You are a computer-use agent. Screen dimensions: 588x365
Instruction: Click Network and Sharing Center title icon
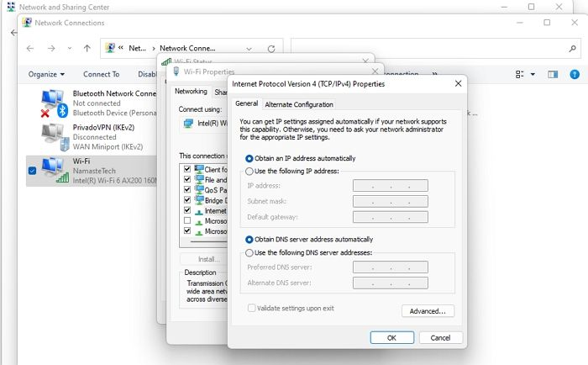[11, 7]
